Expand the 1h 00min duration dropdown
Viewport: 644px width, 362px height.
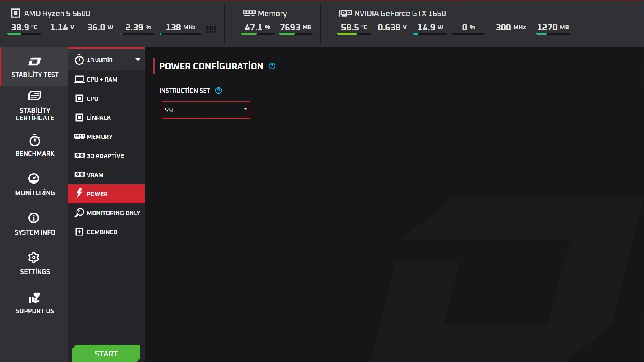point(106,60)
